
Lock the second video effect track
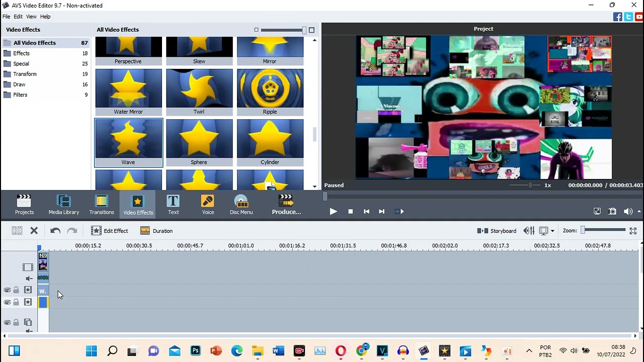click(x=16, y=302)
